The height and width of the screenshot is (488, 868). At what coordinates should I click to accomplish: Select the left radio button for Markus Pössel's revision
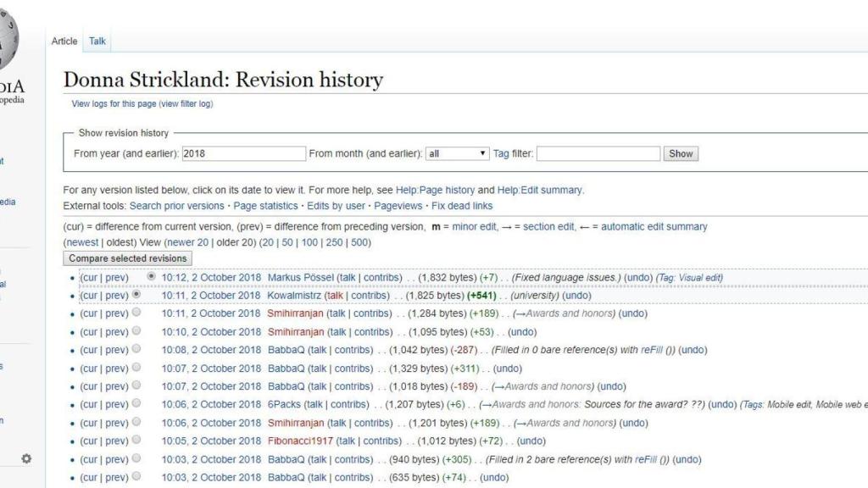pyautogui.click(x=149, y=276)
